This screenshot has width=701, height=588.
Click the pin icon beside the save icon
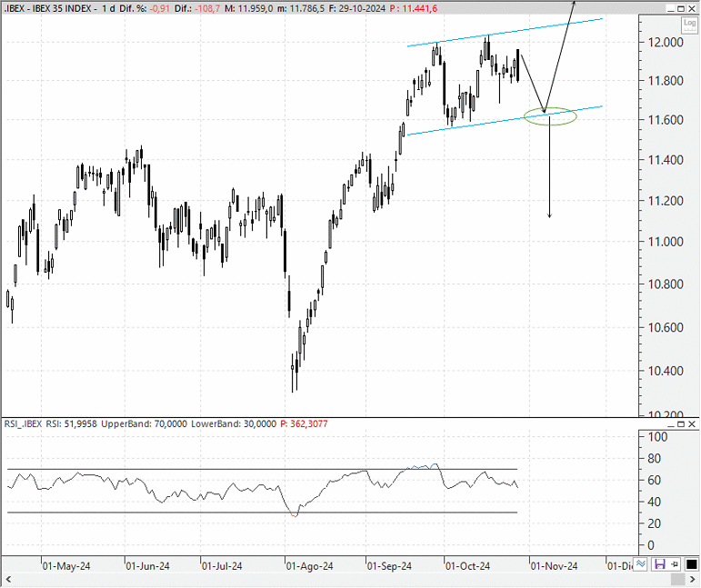675,563
